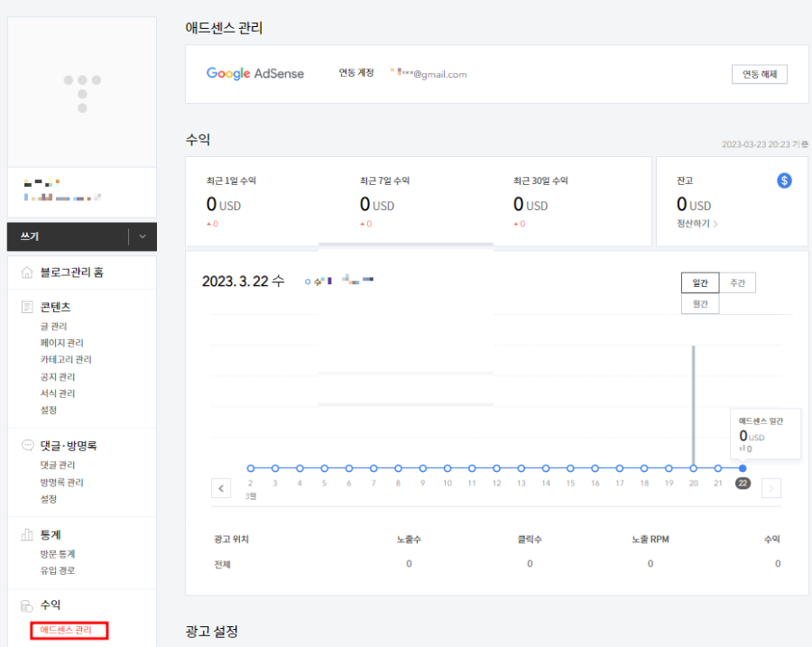Screen dimensions: 812x647
Task: Click the chart data point for date 22
Action: click(x=743, y=468)
